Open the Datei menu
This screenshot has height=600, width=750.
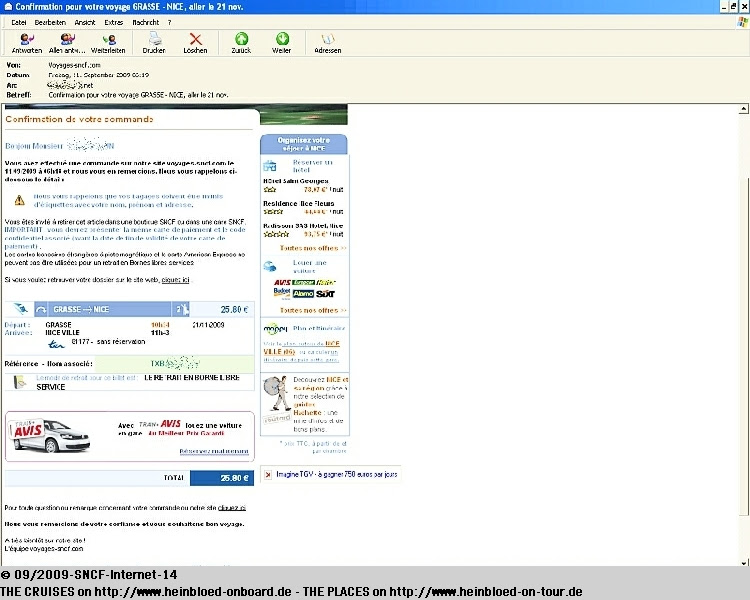click(x=19, y=22)
